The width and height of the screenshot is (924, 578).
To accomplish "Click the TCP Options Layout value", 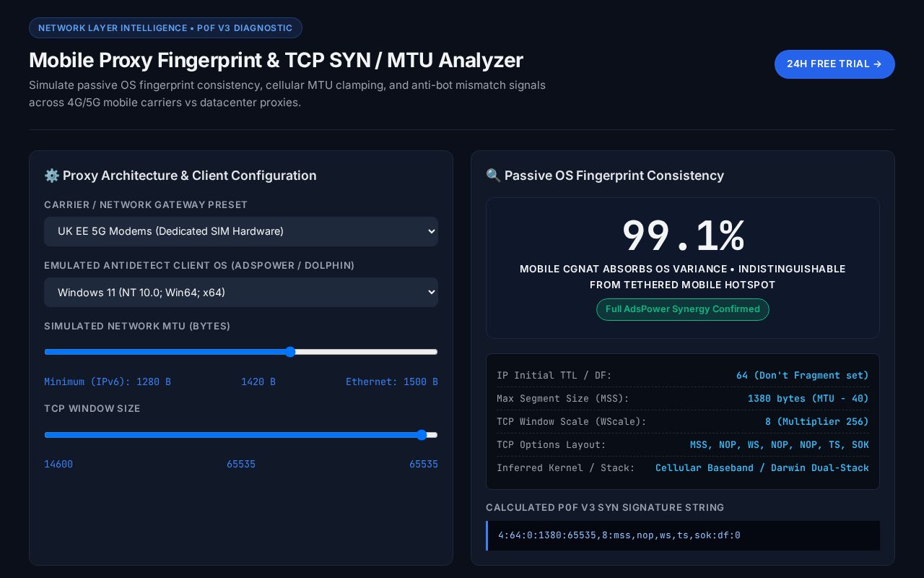I will tap(779, 444).
